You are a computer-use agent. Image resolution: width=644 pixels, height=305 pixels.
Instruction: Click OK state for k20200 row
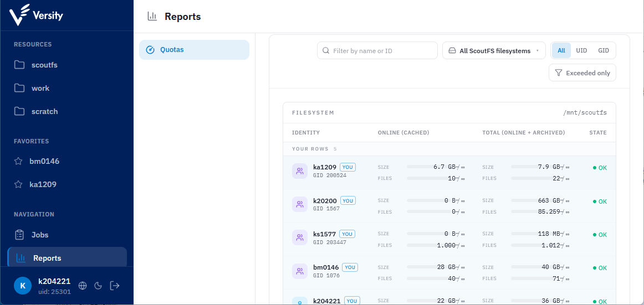coord(600,201)
